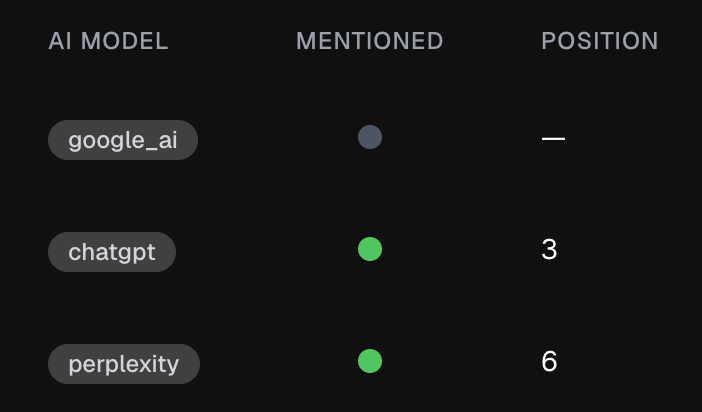Select the google_ai model tag
This screenshot has height=412, width=702.
pos(123,140)
